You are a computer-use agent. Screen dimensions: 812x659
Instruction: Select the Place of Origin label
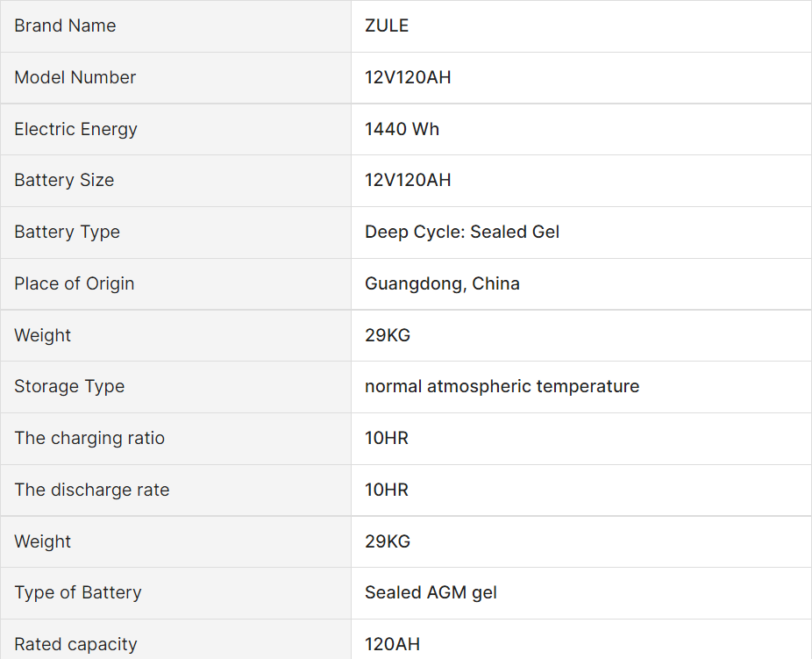(75, 283)
